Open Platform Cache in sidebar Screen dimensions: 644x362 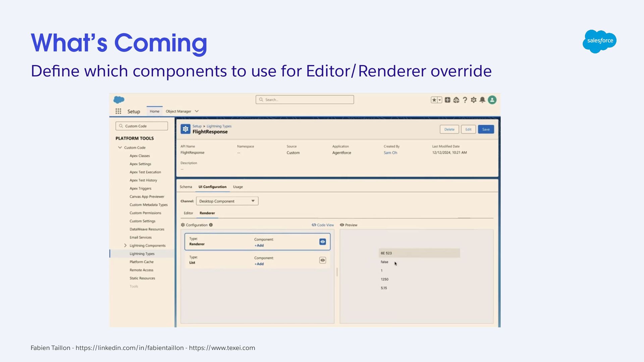click(142, 262)
